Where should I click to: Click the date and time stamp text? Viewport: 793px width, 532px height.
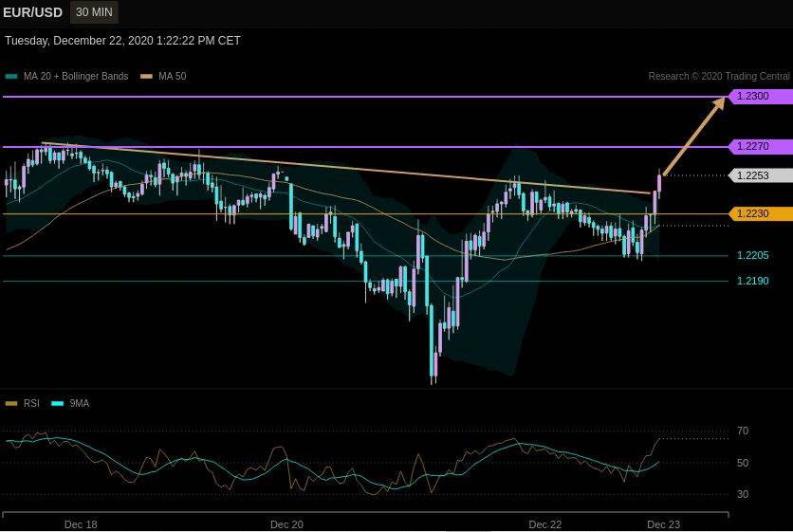pyautogui.click(x=123, y=41)
